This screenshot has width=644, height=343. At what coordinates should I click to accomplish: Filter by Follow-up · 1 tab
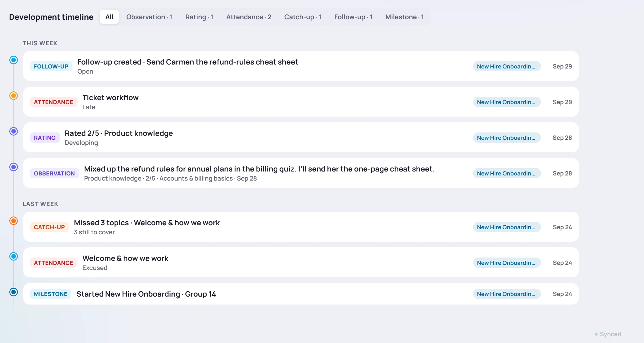(353, 17)
